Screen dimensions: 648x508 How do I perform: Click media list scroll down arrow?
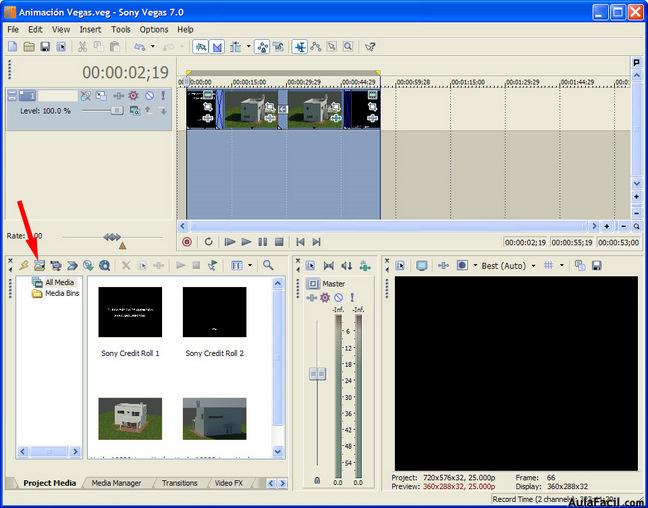pyautogui.click(x=278, y=452)
